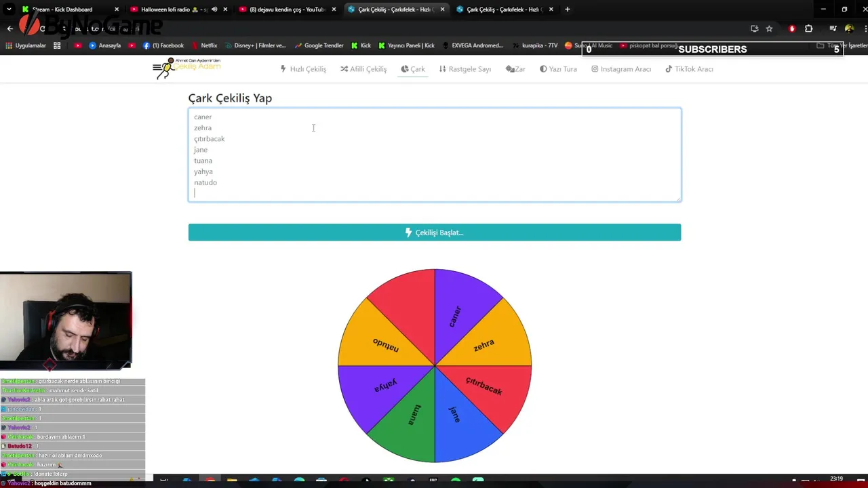868x488 pixels.
Task: Open a new browser tab
Action: [568, 9]
